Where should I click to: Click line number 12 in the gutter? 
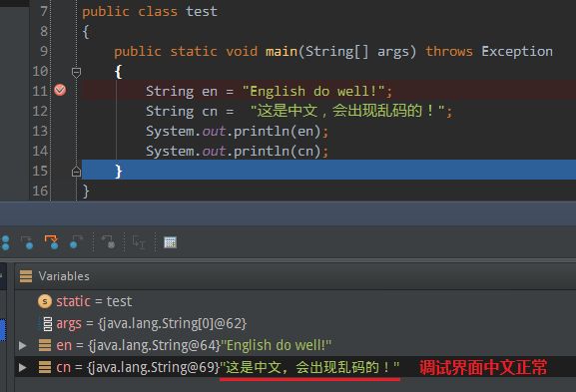tap(40, 111)
